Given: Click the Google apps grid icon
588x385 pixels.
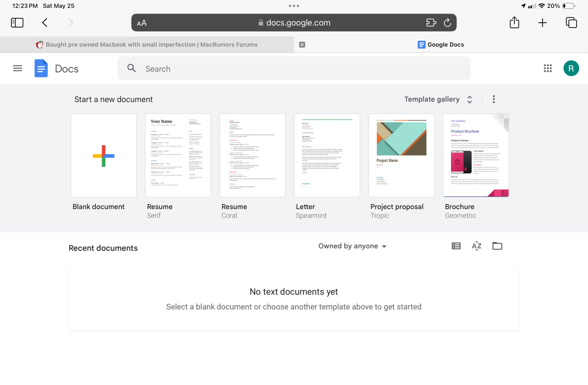Looking at the screenshot, I should [547, 68].
